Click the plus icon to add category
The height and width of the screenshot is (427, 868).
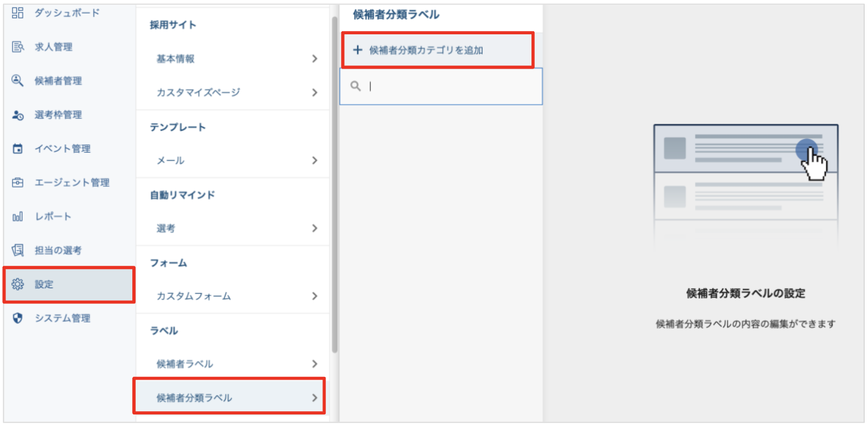[358, 50]
